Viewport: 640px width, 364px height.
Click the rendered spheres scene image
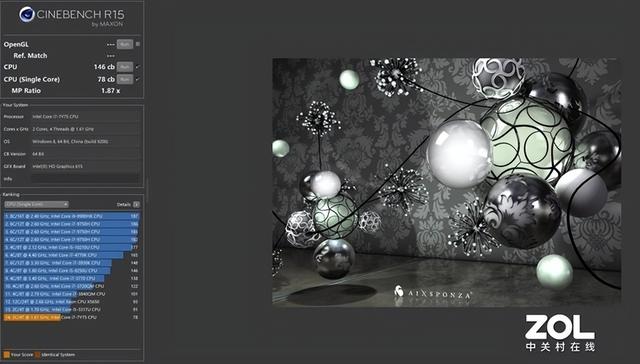tap(447, 182)
